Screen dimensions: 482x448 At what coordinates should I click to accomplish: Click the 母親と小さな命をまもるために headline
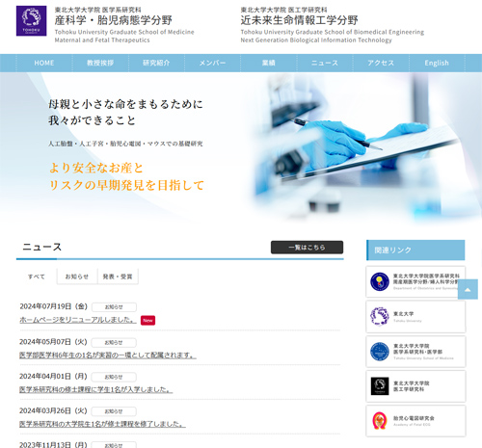pyautogui.click(x=126, y=104)
